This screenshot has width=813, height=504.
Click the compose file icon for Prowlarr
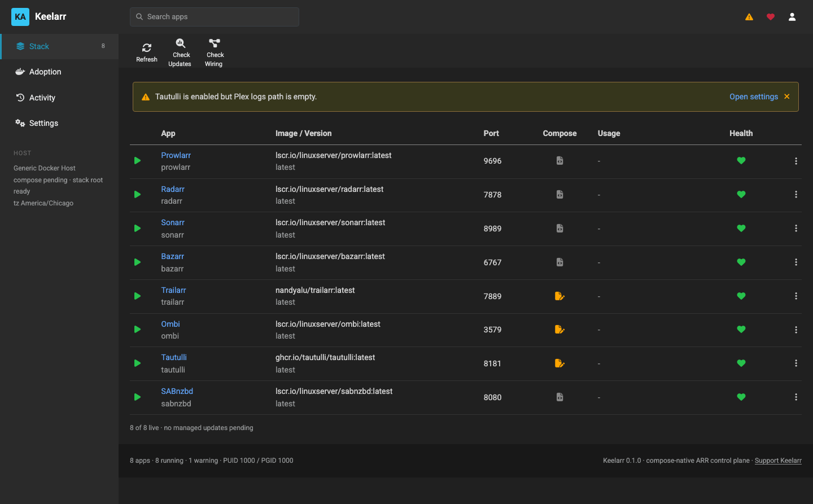coord(560,161)
